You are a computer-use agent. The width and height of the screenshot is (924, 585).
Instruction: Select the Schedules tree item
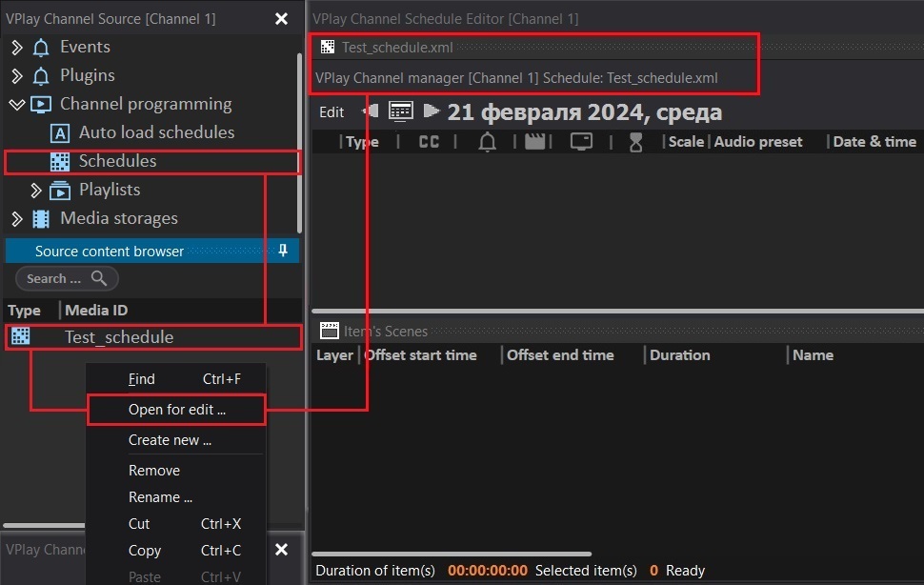tap(118, 161)
